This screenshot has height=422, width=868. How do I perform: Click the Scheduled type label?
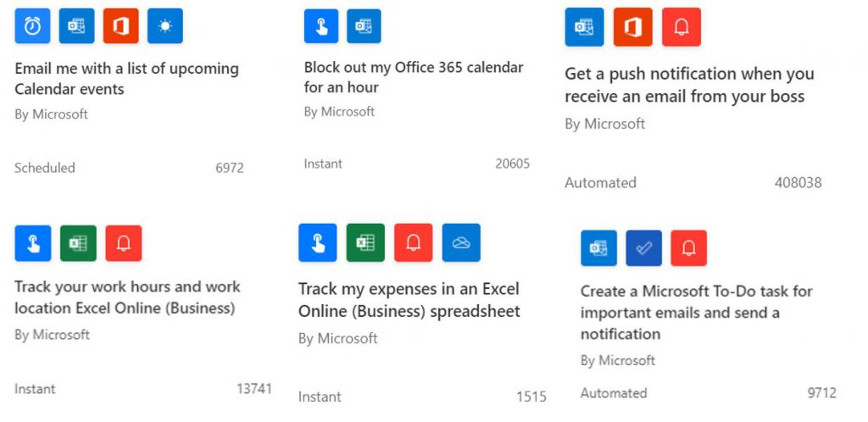(x=45, y=168)
